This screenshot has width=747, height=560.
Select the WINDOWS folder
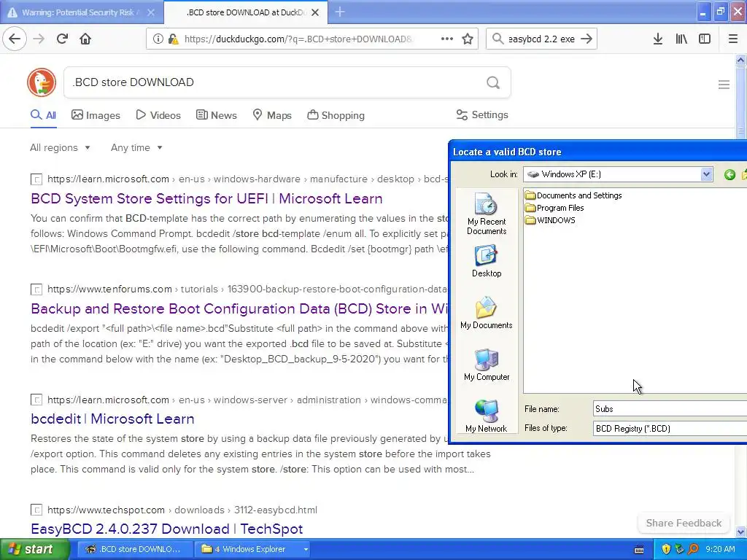[550, 220]
